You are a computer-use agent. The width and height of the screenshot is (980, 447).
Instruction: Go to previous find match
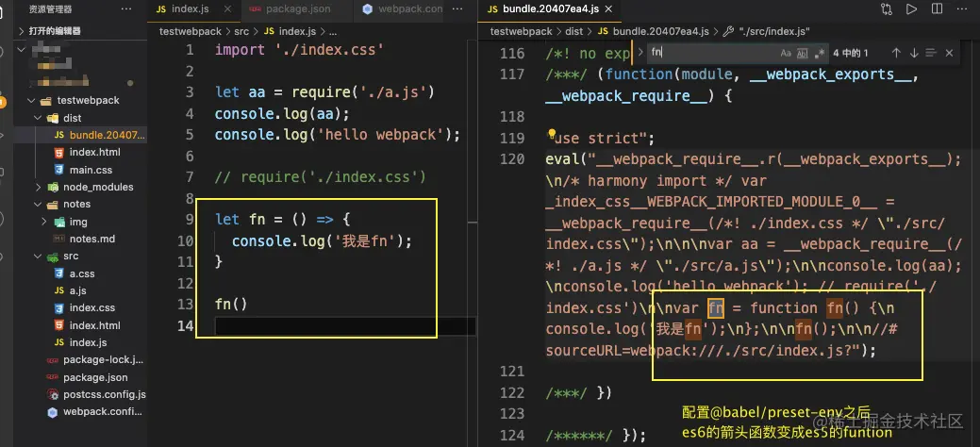(896, 53)
